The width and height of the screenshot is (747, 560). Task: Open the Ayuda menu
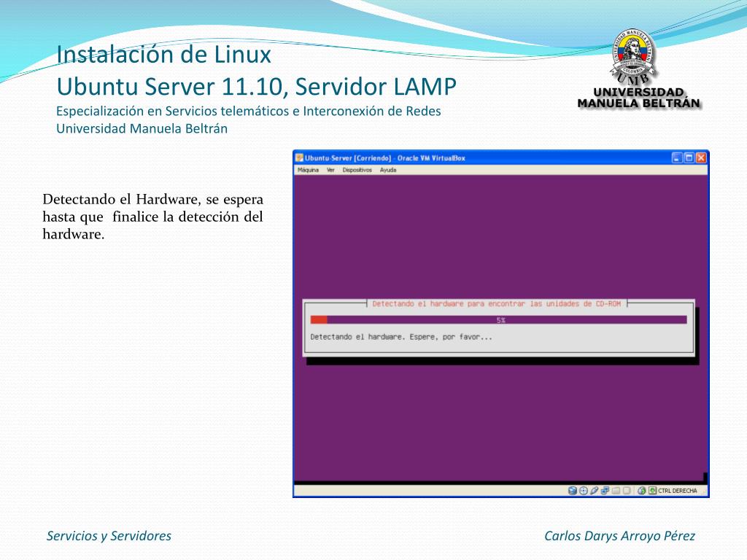[388, 170]
